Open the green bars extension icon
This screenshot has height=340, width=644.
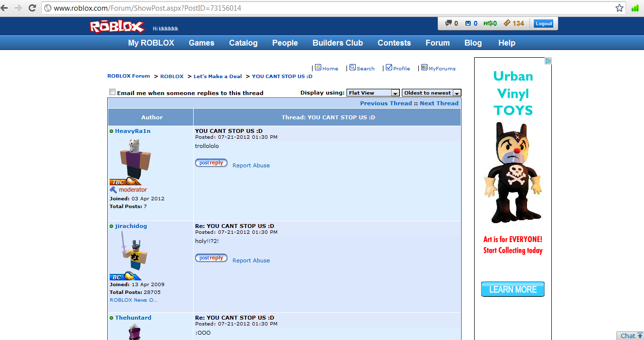coord(635,8)
